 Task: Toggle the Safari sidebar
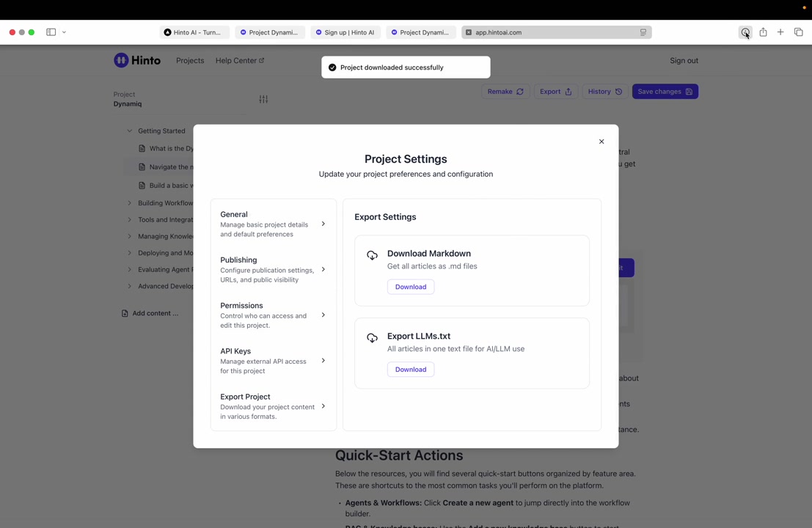51,32
